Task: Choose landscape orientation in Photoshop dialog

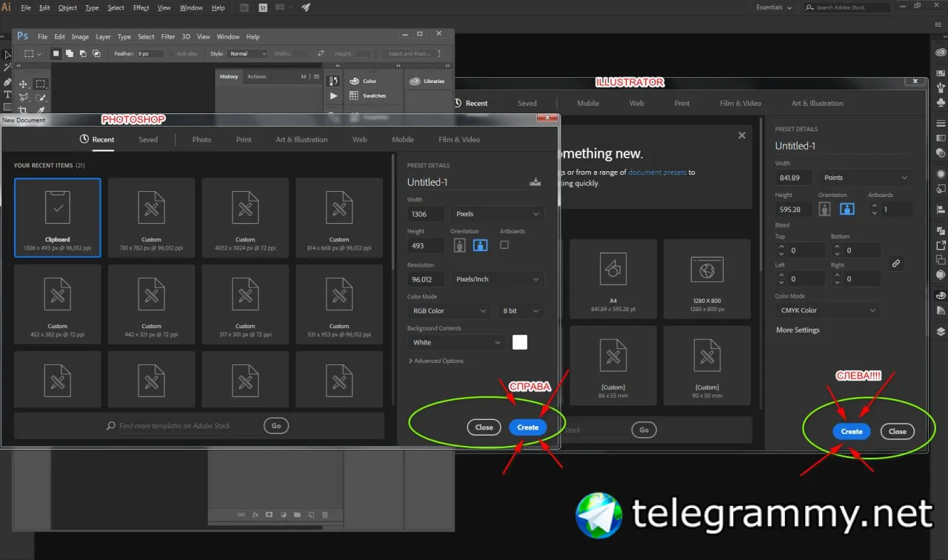Action: coord(480,244)
